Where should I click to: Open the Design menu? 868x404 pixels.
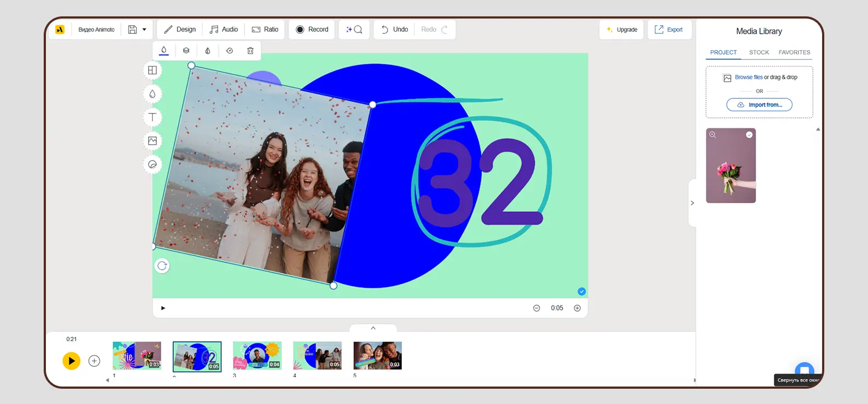coord(180,29)
